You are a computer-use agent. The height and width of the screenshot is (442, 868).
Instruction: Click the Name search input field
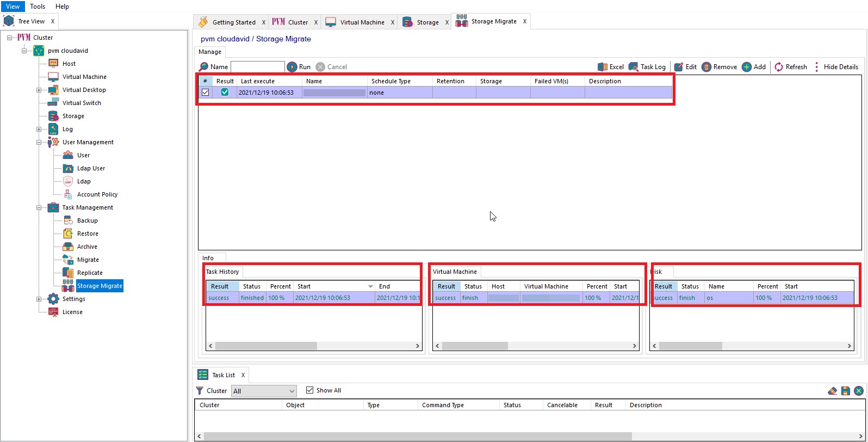(x=258, y=67)
